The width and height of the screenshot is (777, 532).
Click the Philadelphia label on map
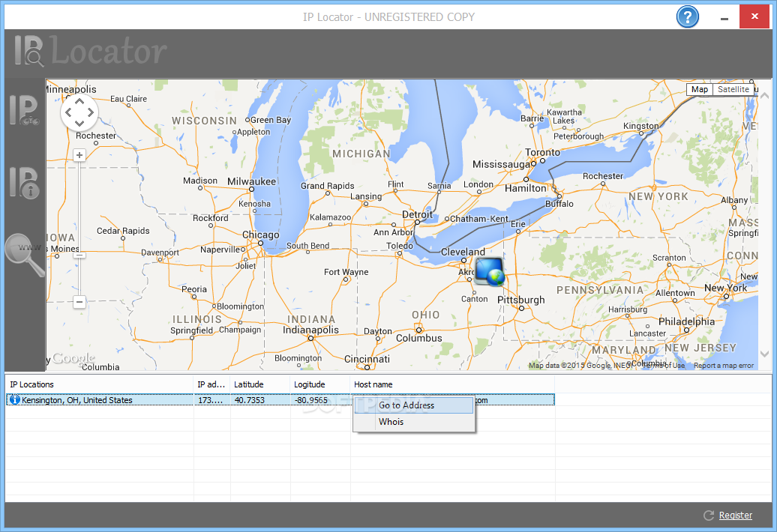coord(686,321)
